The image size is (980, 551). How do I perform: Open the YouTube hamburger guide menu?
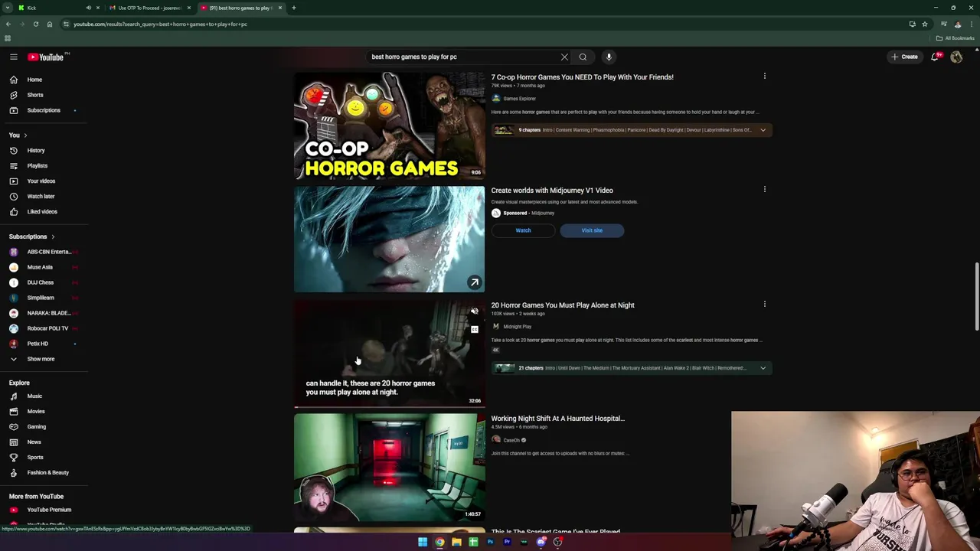pos(14,57)
